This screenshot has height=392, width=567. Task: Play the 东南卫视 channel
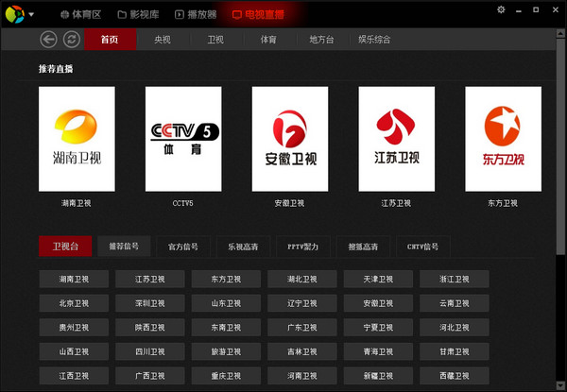tap(226, 328)
